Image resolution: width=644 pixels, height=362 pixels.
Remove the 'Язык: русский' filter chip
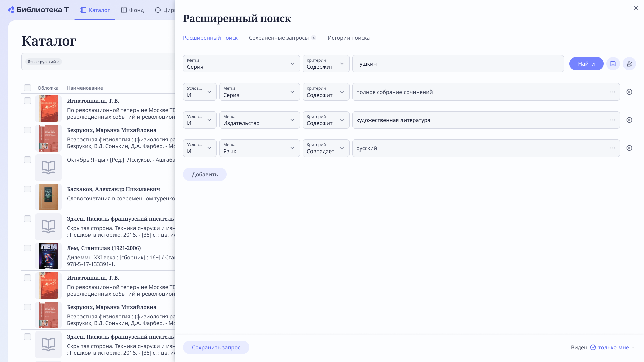[x=58, y=62]
